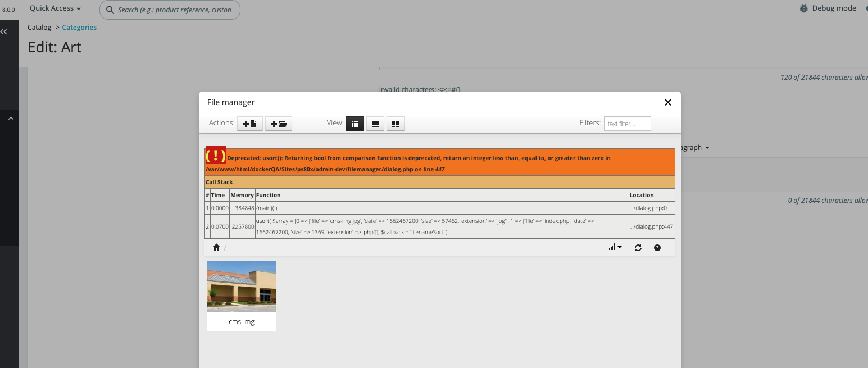Switch to detailed columns view

[x=395, y=123]
